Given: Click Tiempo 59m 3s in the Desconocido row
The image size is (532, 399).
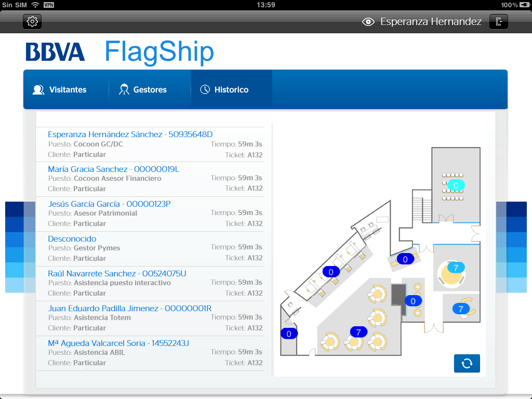Looking at the screenshot, I should click(x=236, y=247).
